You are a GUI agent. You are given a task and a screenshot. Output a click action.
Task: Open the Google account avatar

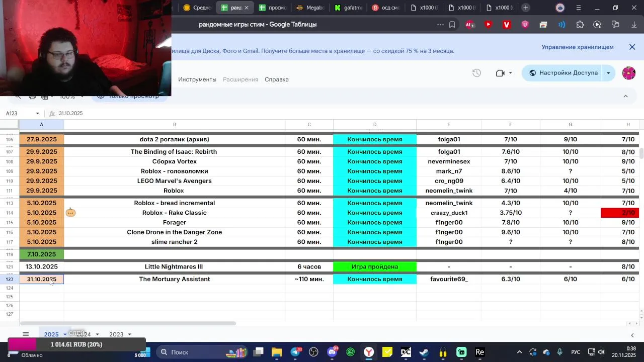pyautogui.click(x=629, y=73)
